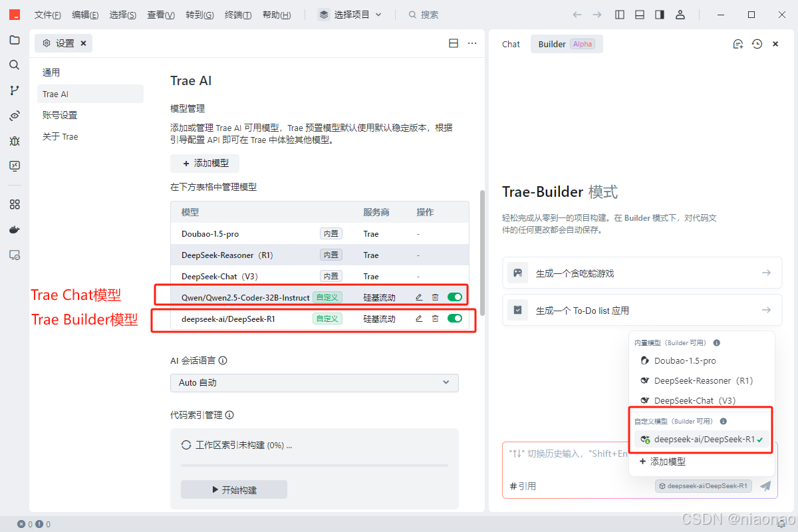Toggle the bottom panel layout icon
The image size is (798, 532).
pyautogui.click(x=640, y=15)
